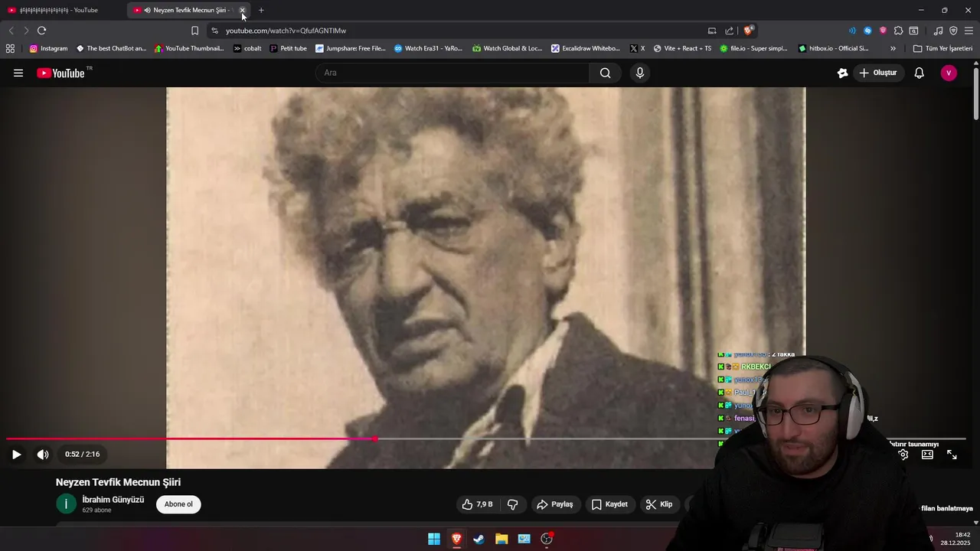The width and height of the screenshot is (980, 551).
Task: Open a new browser tab with plus
Action: tap(261, 10)
